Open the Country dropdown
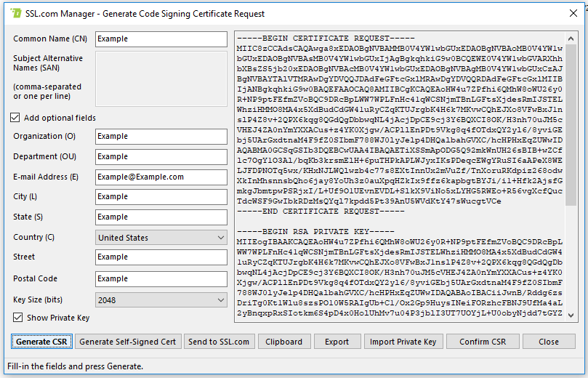Viewport: 588px width, 378px height. point(161,238)
